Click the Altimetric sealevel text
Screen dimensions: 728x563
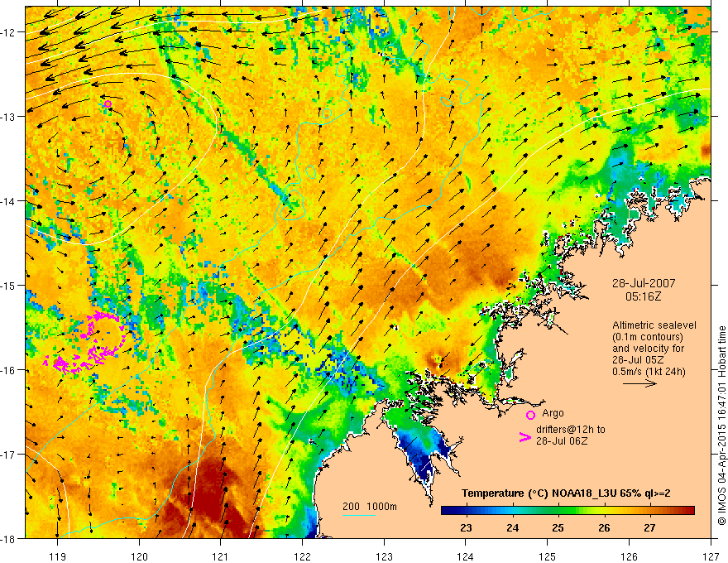coord(654,325)
